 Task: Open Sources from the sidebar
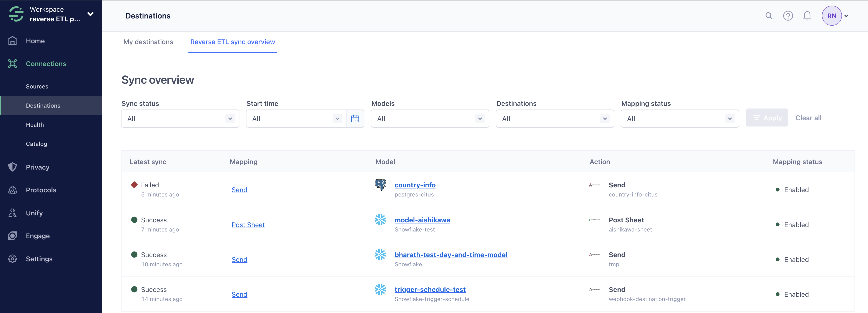pos(37,86)
